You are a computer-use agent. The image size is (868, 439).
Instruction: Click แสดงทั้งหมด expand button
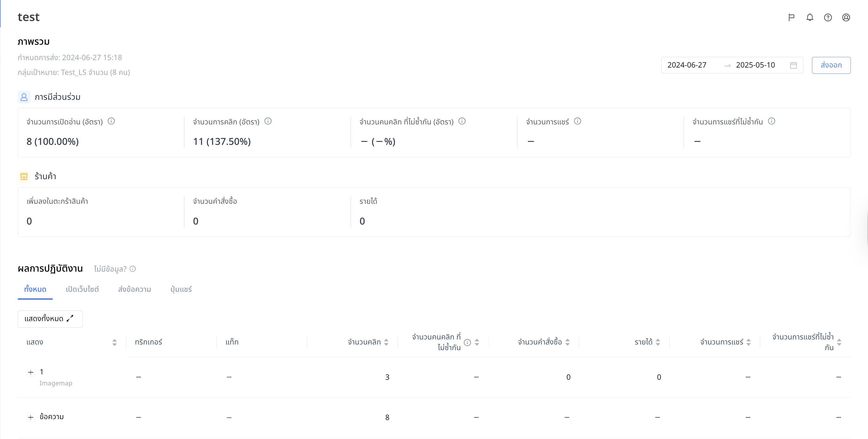pos(50,319)
